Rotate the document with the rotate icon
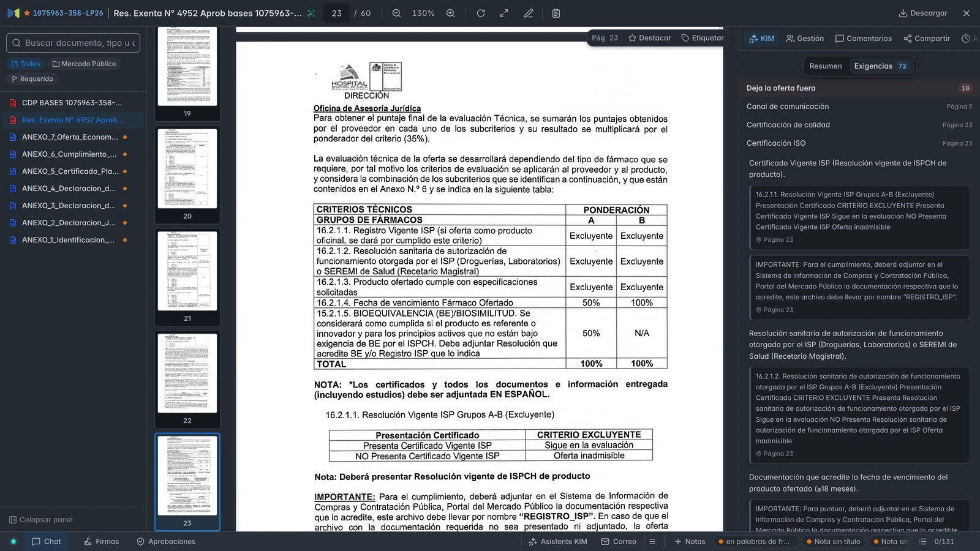The height and width of the screenshot is (551, 980). pyautogui.click(x=481, y=13)
